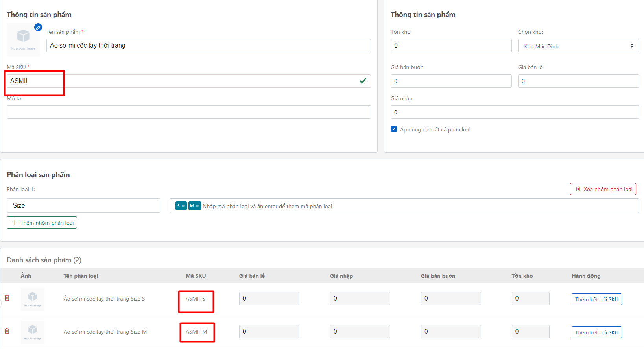The width and height of the screenshot is (644, 349).
Task: Click Giá nhập input for Size M
Action: (360, 332)
